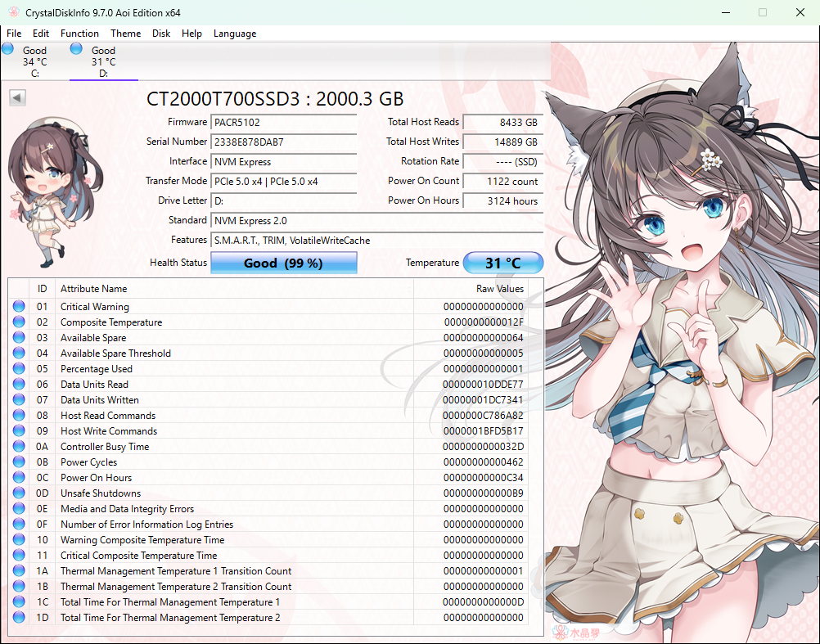The image size is (820, 644).
Task: Click status icon for Number of Error Information Log Entries
Action: [x=19, y=524]
